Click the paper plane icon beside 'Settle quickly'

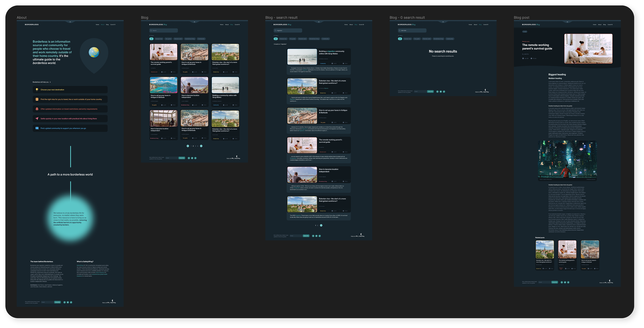[37, 119]
